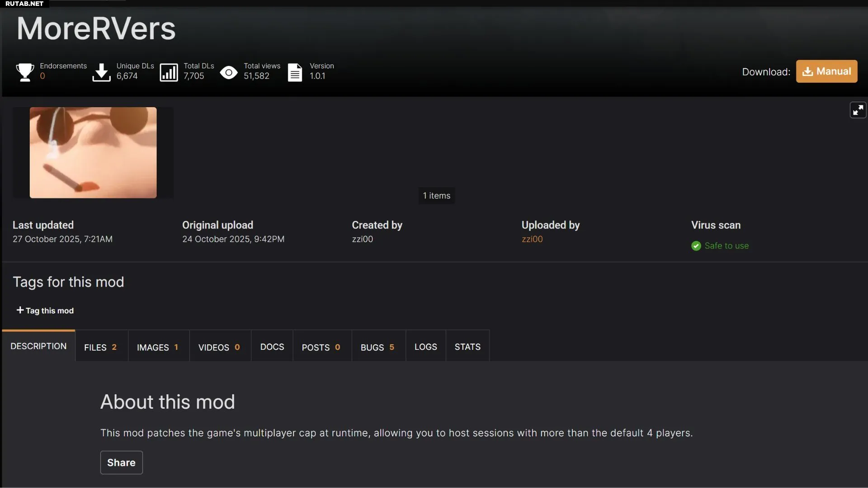Open the Bugs tab

click(x=377, y=347)
